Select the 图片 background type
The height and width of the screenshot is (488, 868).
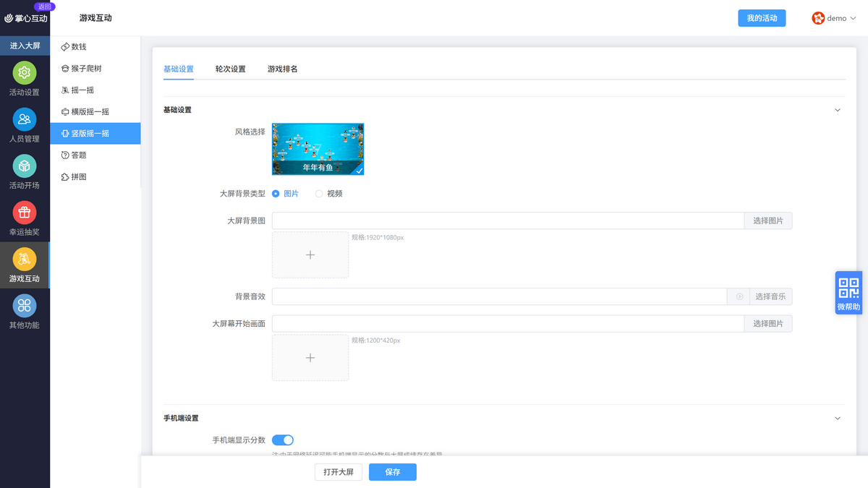point(285,194)
